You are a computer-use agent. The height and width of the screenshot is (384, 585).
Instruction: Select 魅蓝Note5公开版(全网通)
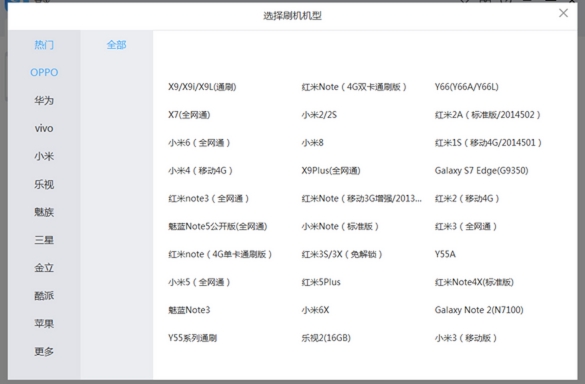tap(218, 226)
